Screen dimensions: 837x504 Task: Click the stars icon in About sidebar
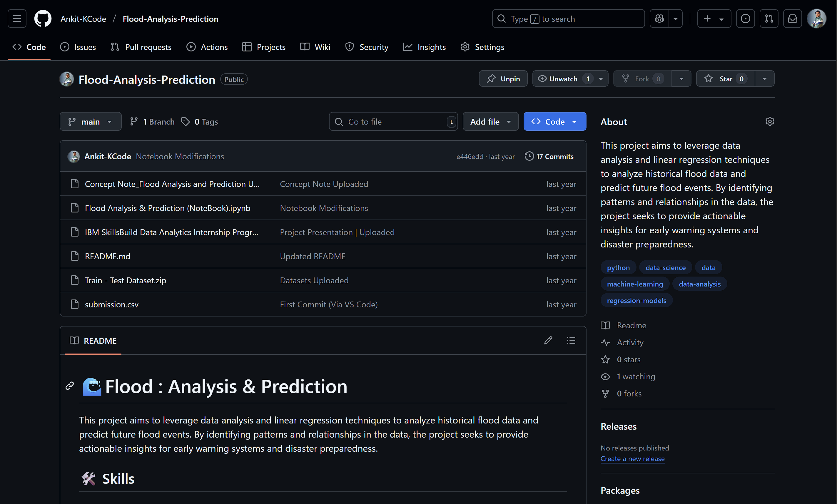(x=605, y=359)
